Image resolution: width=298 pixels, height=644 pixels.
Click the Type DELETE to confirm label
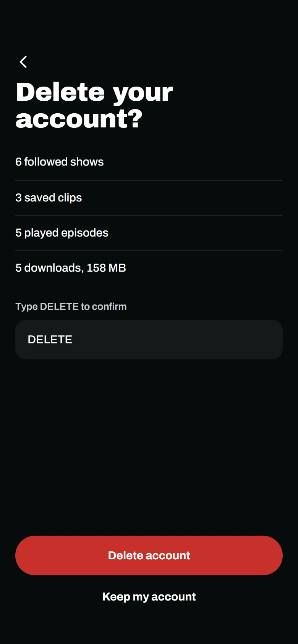pos(71,306)
